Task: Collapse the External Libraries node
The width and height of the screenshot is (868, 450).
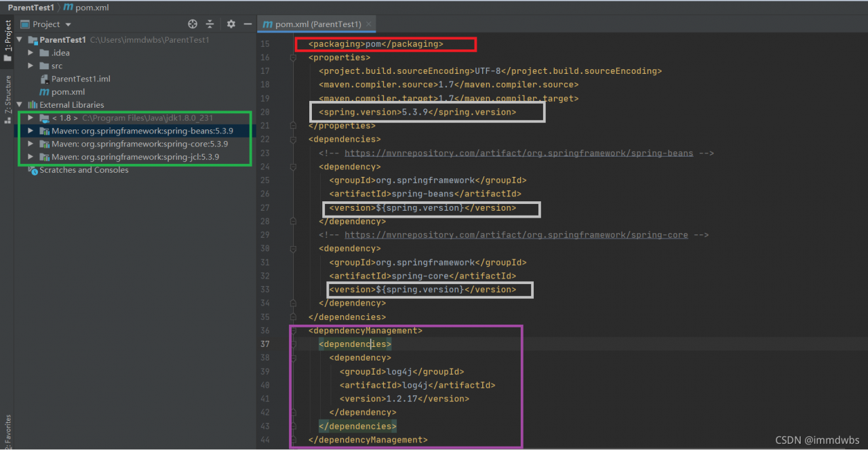Action: pos(20,105)
